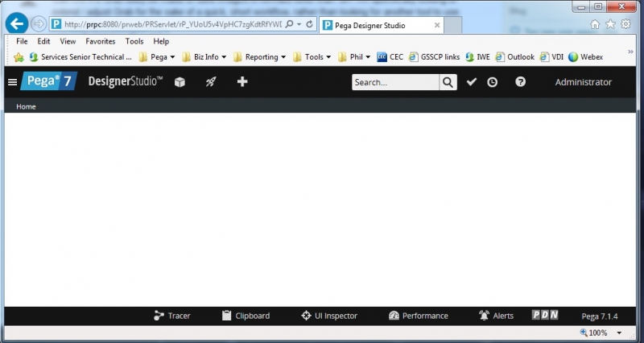Open the Alerts tool
The height and width of the screenshot is (343, 644).
click(x=496, y=316)
